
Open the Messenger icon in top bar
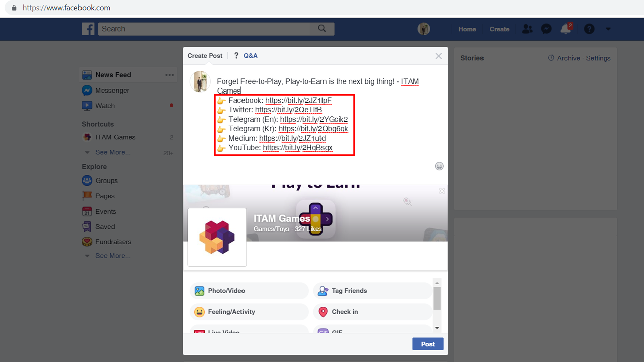click(x=547, y=29)
